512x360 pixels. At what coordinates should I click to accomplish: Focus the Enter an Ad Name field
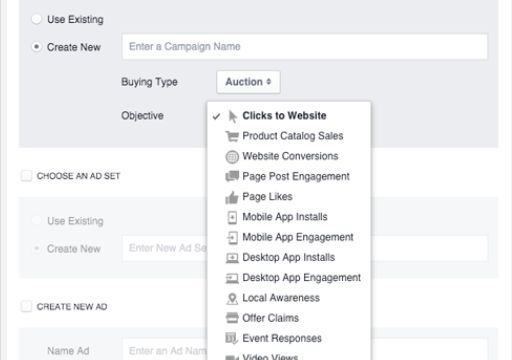point(165,350)
